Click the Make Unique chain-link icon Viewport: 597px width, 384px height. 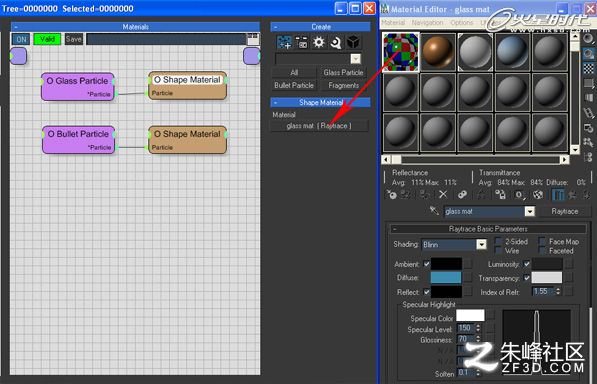462,195
